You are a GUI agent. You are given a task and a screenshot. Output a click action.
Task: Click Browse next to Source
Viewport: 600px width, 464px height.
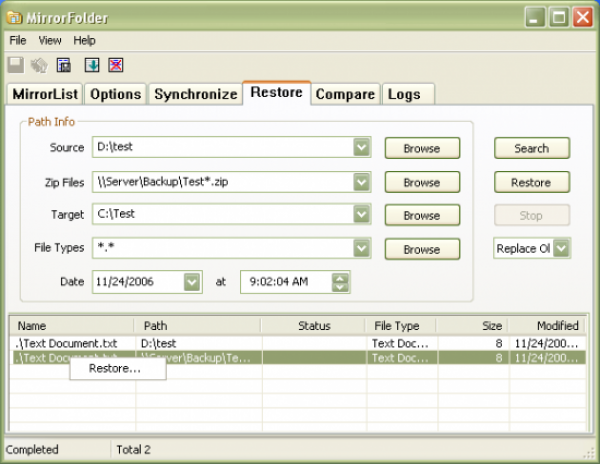click(422, 148)
